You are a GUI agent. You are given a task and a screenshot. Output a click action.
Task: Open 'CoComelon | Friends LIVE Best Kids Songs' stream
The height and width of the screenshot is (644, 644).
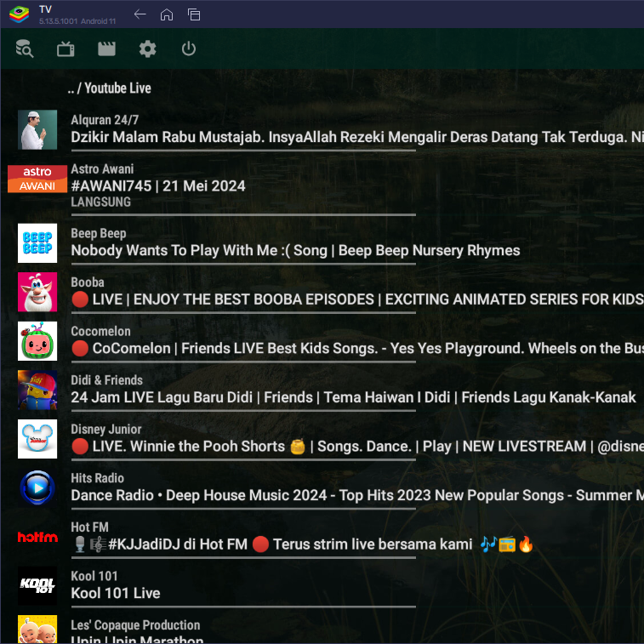coord(357,348)
